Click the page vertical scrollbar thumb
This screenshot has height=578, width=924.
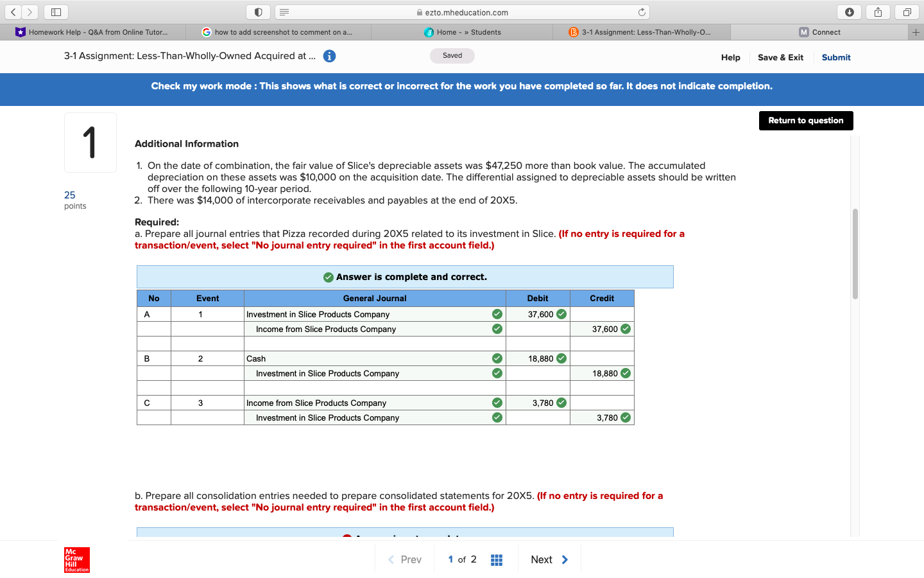pyautogui.click(x=855, y=254)
